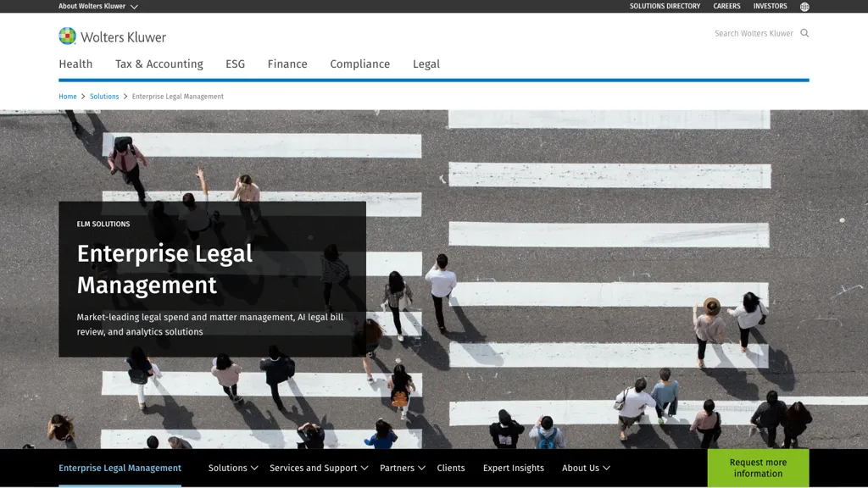Click the Enterprise Legal Management hero heading
868x488 pixels.
[164, 269]
